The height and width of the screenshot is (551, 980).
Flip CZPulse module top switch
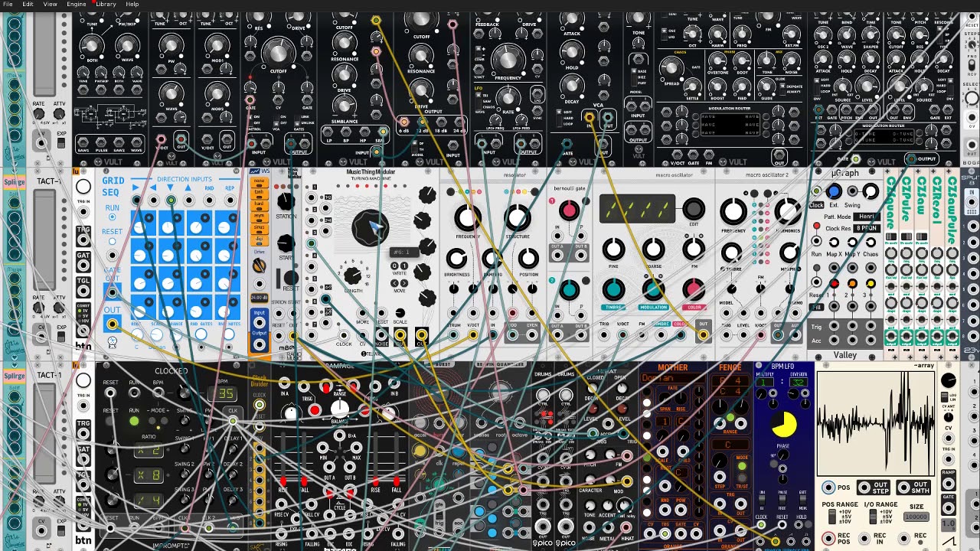click(906, 236)
